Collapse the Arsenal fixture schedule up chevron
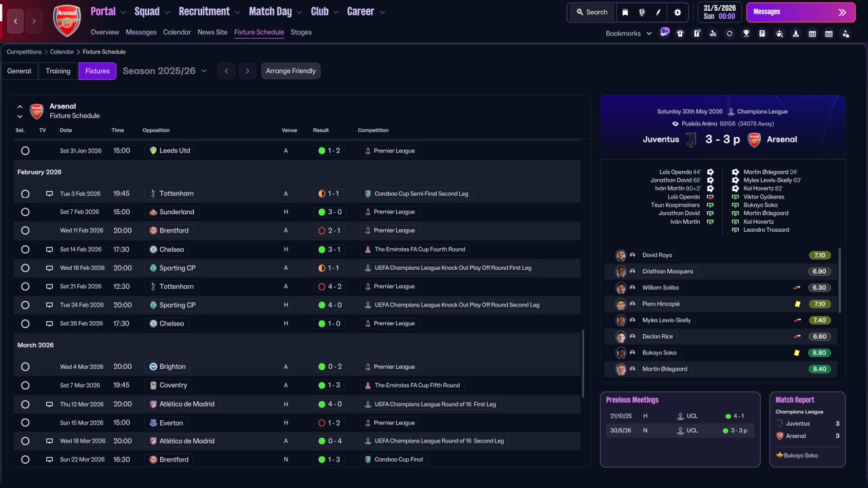The width and height of the screenshot is (868, 488). pos(20,107)
